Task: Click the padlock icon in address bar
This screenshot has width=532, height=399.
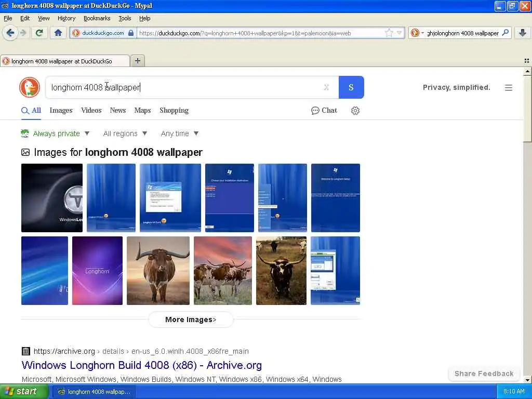Action: (131, 33)
